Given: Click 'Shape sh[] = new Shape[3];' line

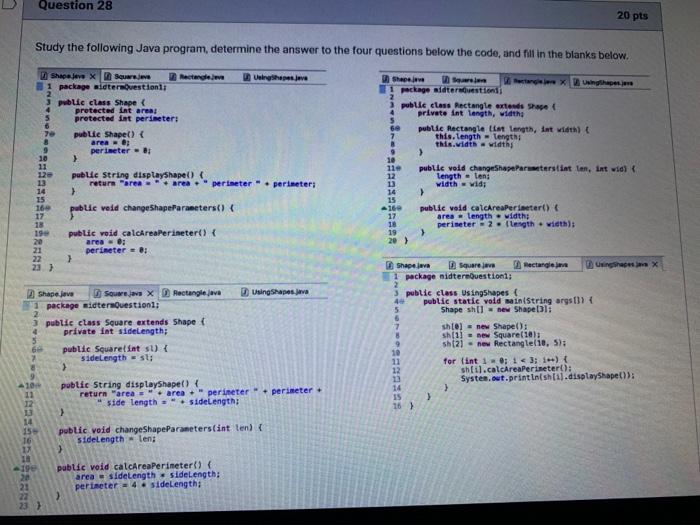Looking at the screenshot, I should (496, 309).
